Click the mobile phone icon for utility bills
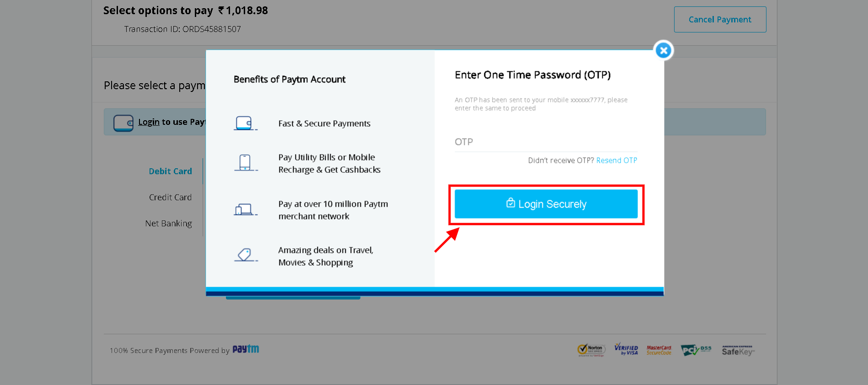 point(246,163)
